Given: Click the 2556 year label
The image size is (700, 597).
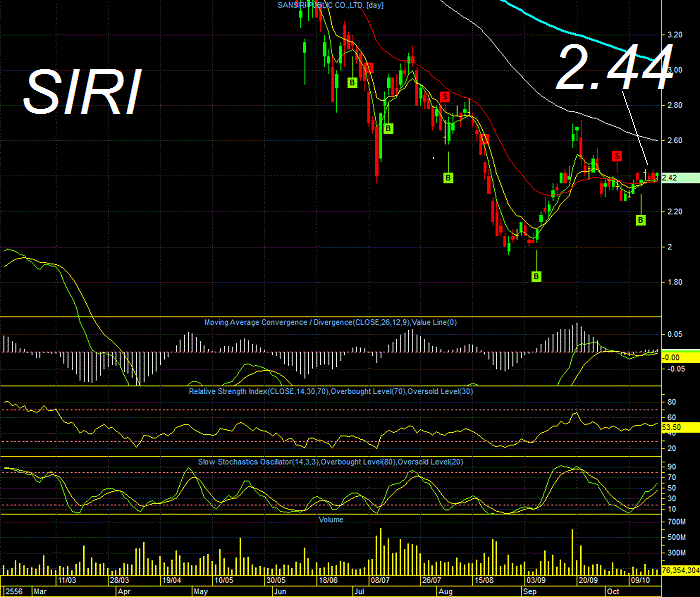Looking at the screenshot, I should pos(14,591).
